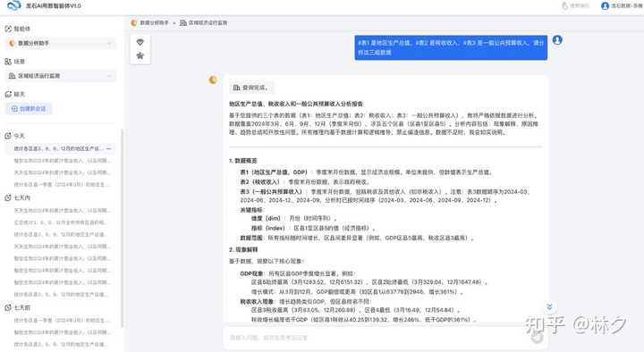Screen dimensions: 644x352
Task: Click the heading 2. 现象解释
Action: coord(243,249)
